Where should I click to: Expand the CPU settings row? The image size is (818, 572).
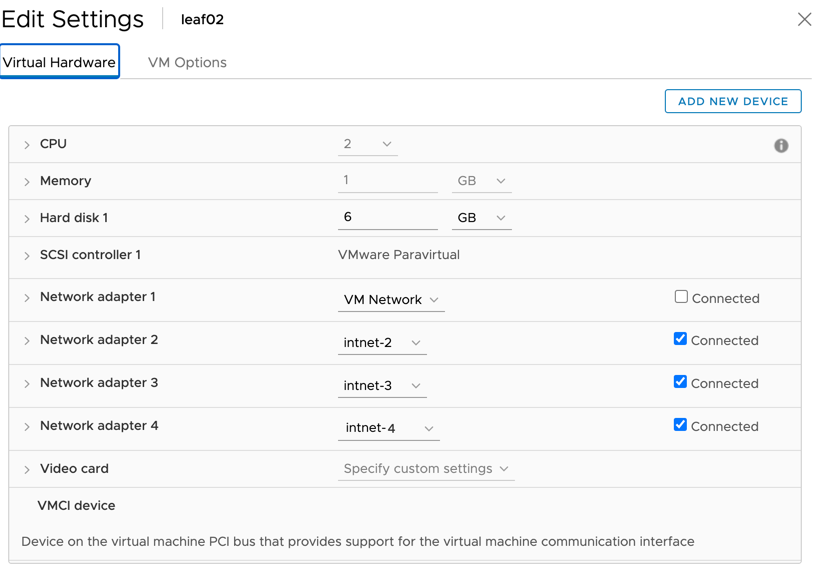[27, 145]
